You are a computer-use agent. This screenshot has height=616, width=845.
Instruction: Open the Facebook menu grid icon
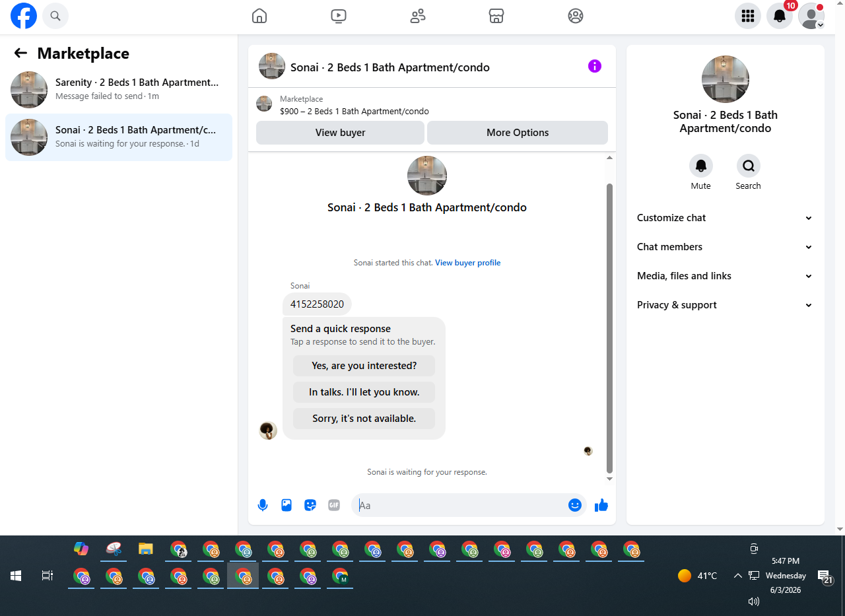[748, 16]
